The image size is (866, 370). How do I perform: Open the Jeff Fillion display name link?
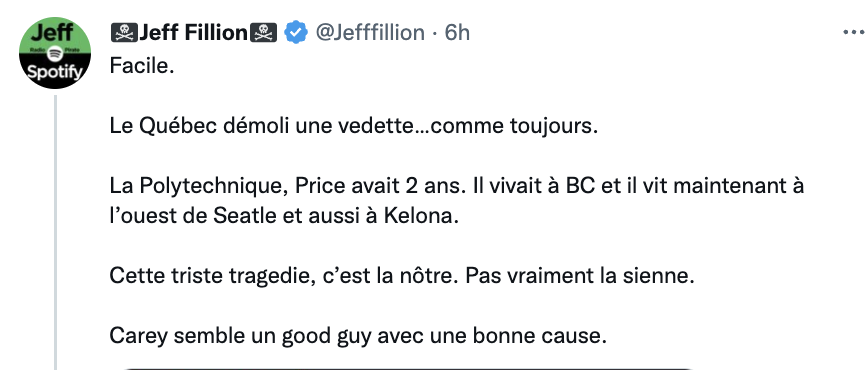(193, 33)
